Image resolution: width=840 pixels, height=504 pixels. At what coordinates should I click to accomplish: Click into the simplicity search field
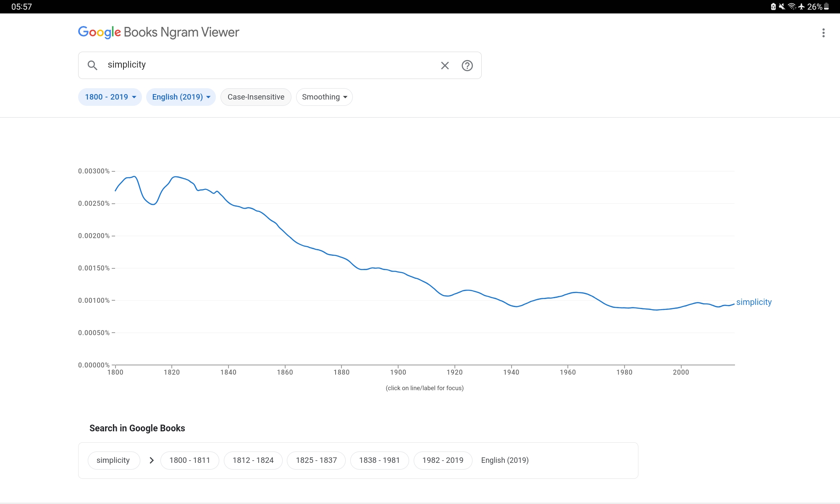coord(269,65)
